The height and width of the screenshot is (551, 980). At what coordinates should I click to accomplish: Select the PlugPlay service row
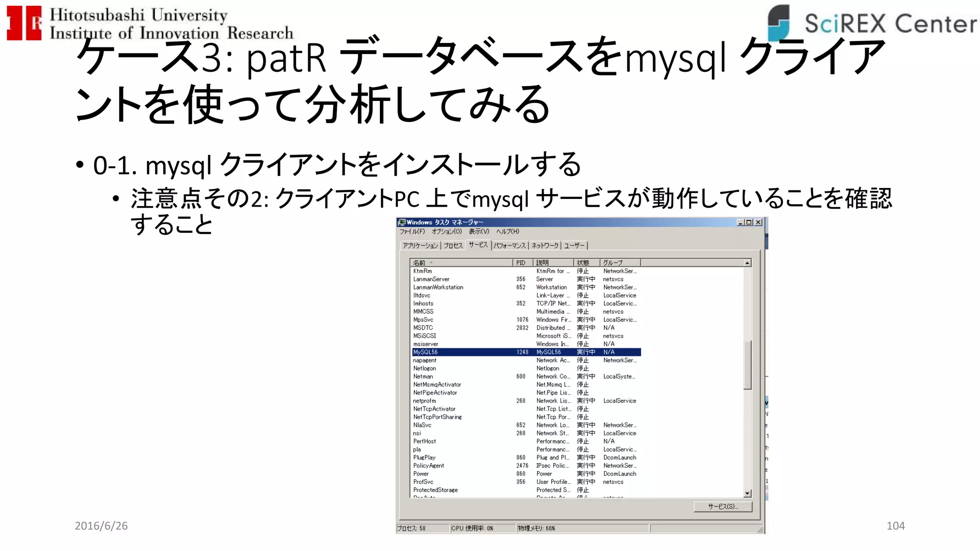coord(526,458)
